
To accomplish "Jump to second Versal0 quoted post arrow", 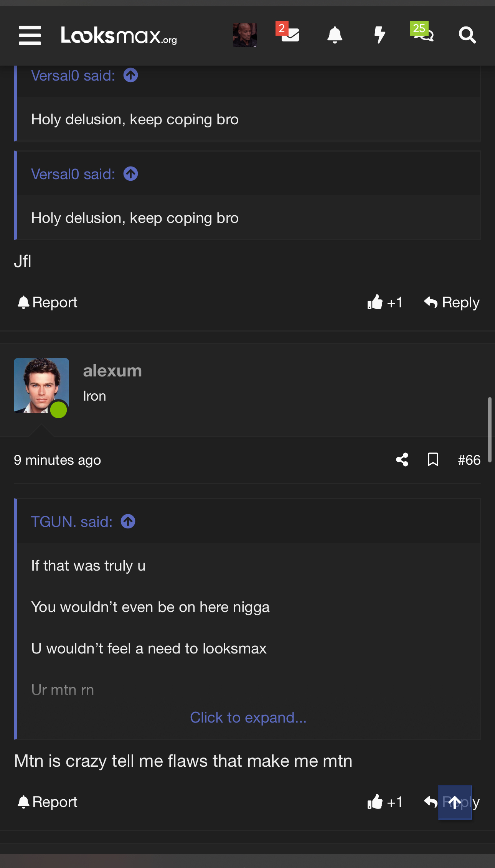I will pos(130,174).
